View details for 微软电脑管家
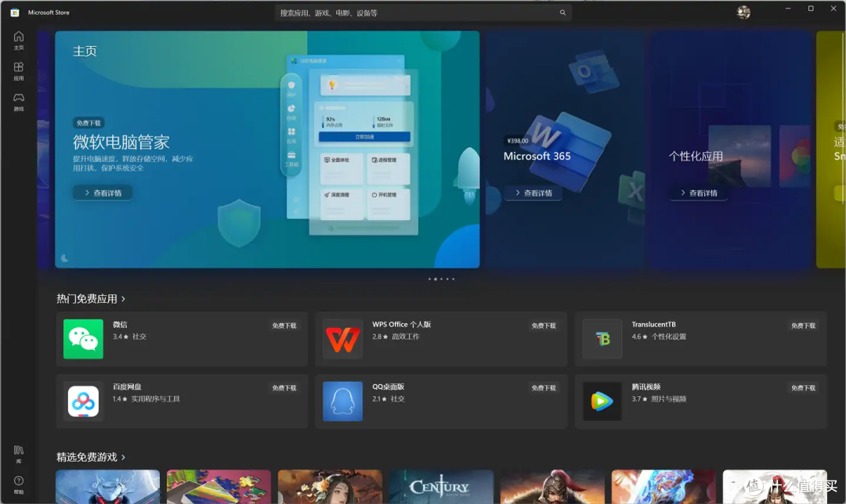Viewport: 846px width, 504px height. point(103,193)
